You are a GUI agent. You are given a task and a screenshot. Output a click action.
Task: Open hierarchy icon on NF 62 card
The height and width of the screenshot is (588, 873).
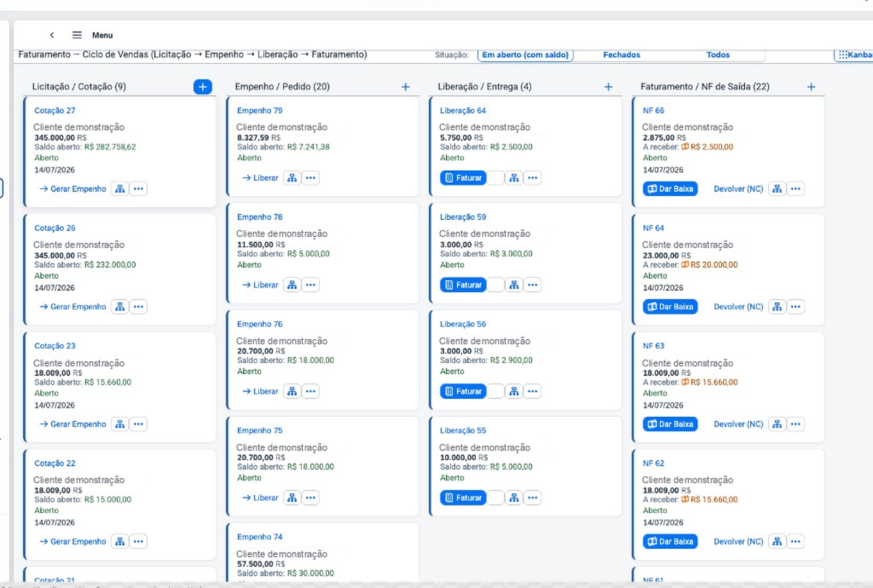click(777, 541)
